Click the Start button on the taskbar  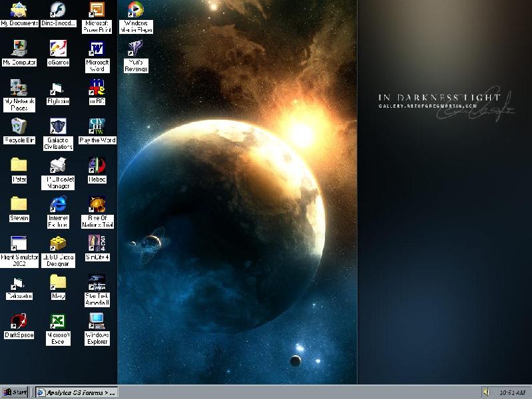click(x=15, y=392)
